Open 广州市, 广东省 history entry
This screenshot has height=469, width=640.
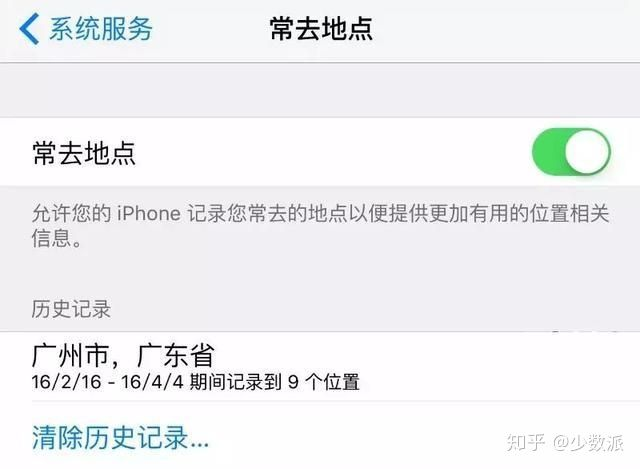click(320, 366)
